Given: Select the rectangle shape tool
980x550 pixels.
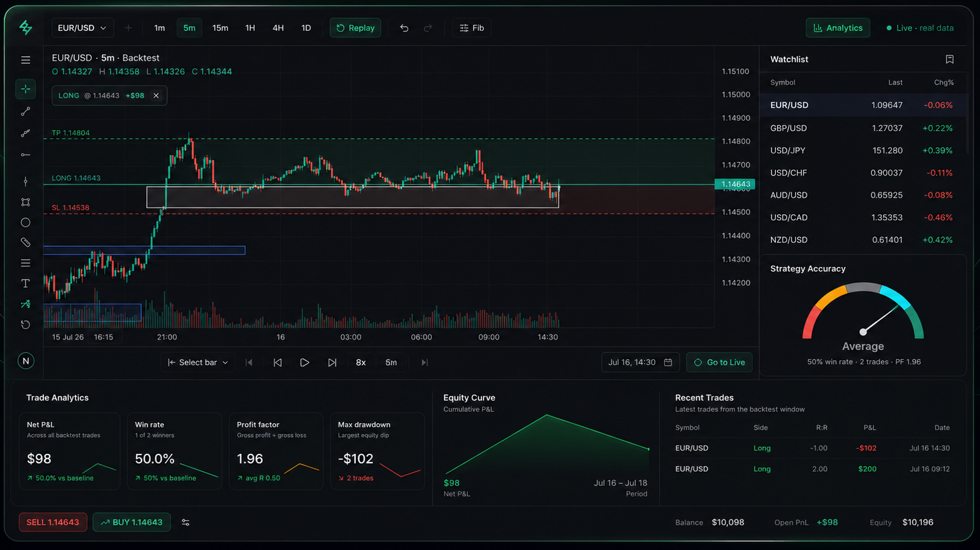Looking at the screenshot, I should pyautogui.click(x=25, y=202).
